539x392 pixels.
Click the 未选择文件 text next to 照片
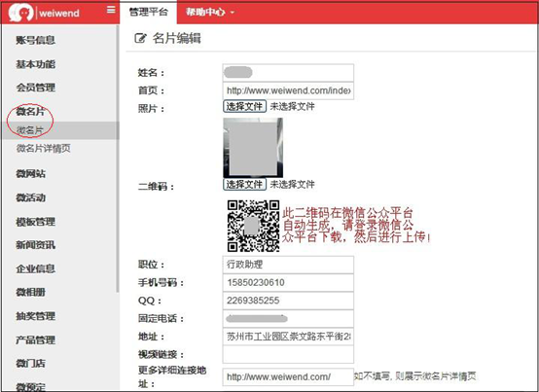tap(292, 106)
